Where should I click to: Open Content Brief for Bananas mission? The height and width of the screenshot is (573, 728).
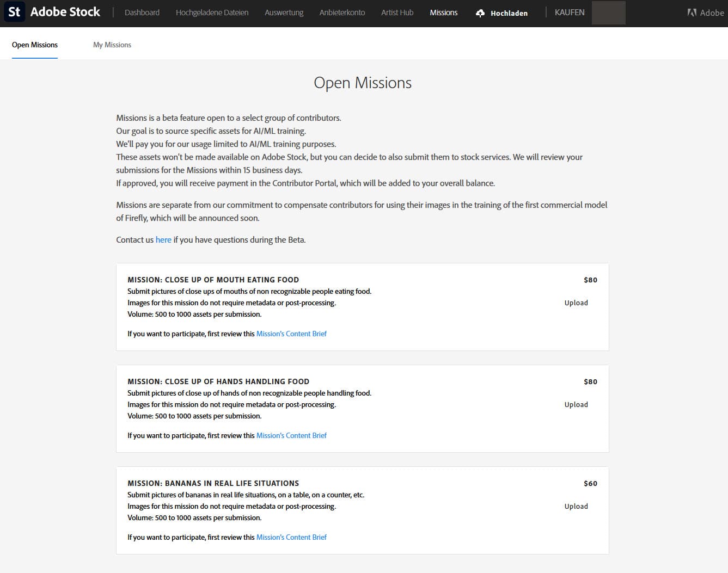[x=291, y=538]
